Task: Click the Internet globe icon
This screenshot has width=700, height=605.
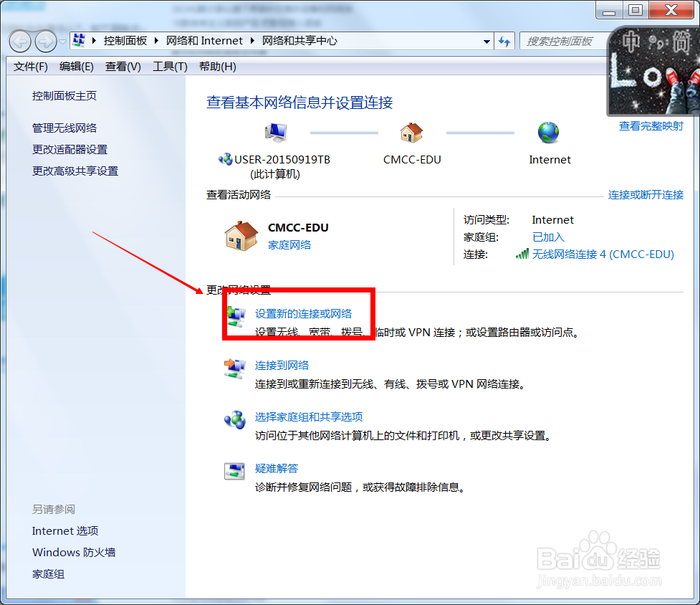Action: tap(549, 133)
